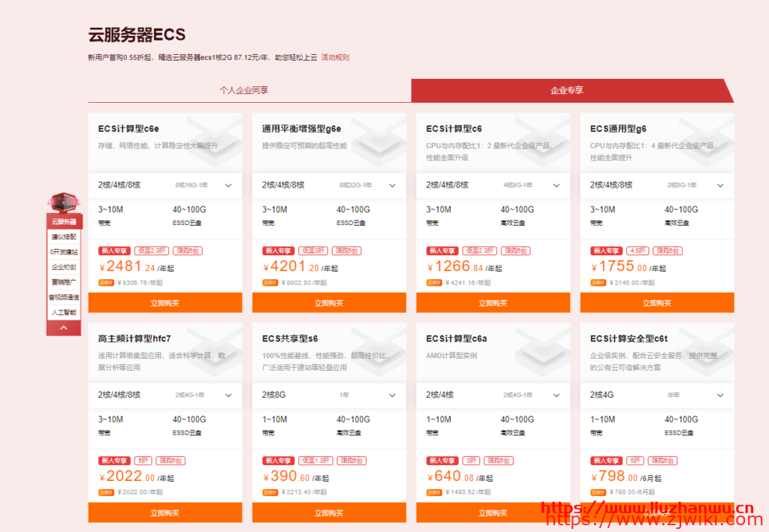Click the ¥1755.00 price
The width and height of the screenshot is (769, 532).
tap(619, 266)
